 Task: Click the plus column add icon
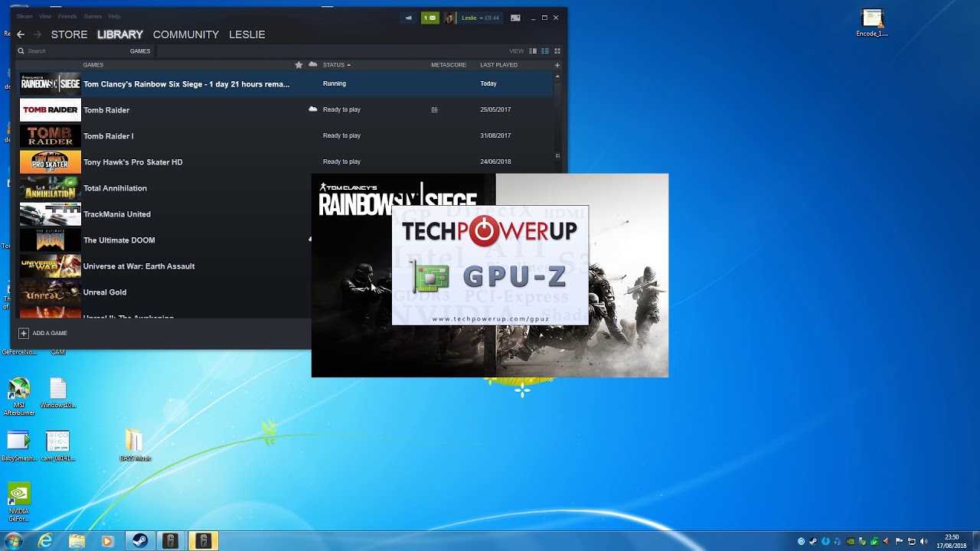[557, 65]
